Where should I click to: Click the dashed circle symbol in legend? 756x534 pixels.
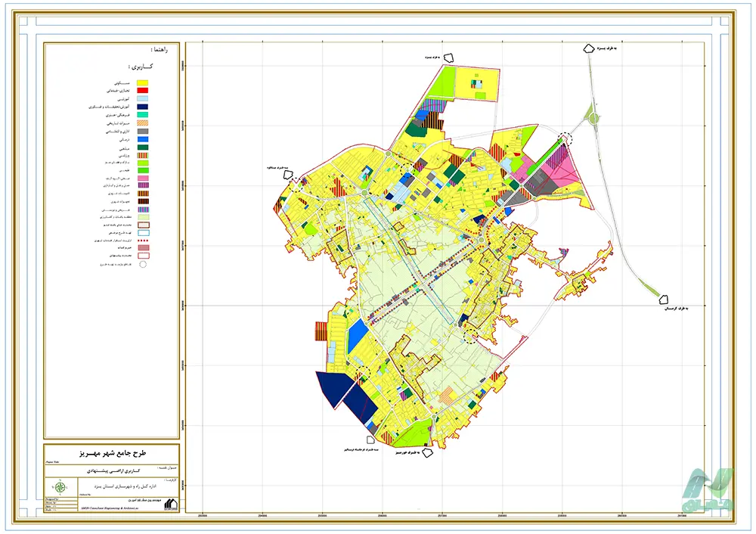click(x=143, y=264)
